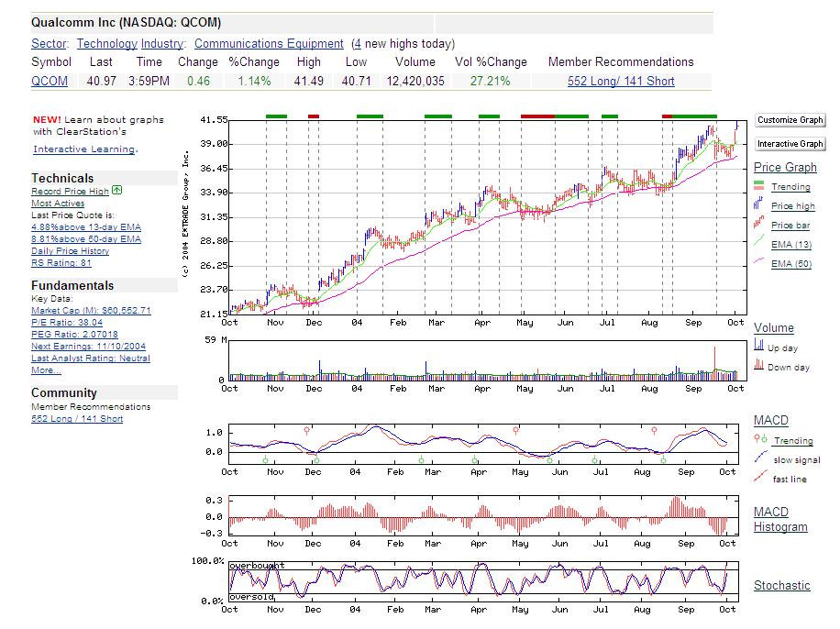Click the green up-arrow icon beside Record Price High
Image resolution: width=840 pixels, height=629 pixels.
[x=117, y=191]
